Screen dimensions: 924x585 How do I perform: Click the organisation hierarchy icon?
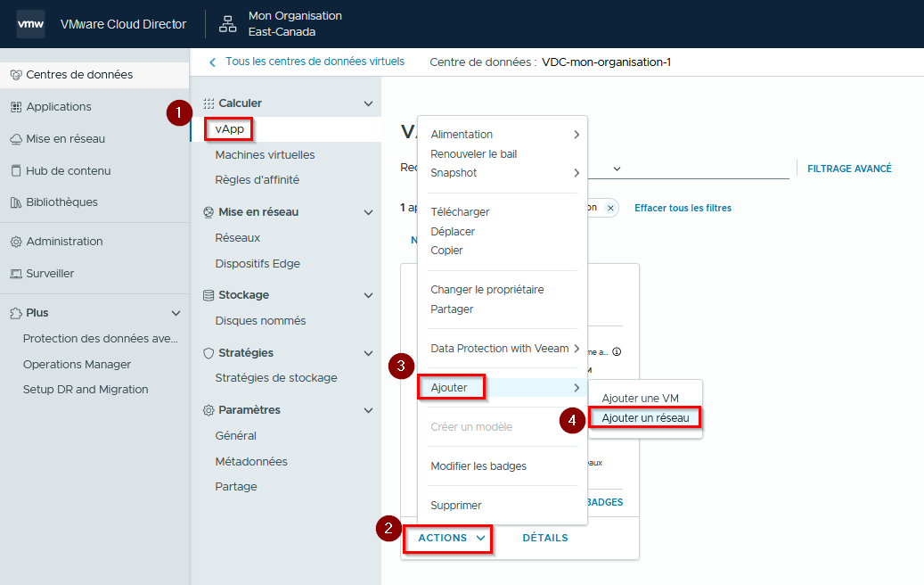point(227,24)
